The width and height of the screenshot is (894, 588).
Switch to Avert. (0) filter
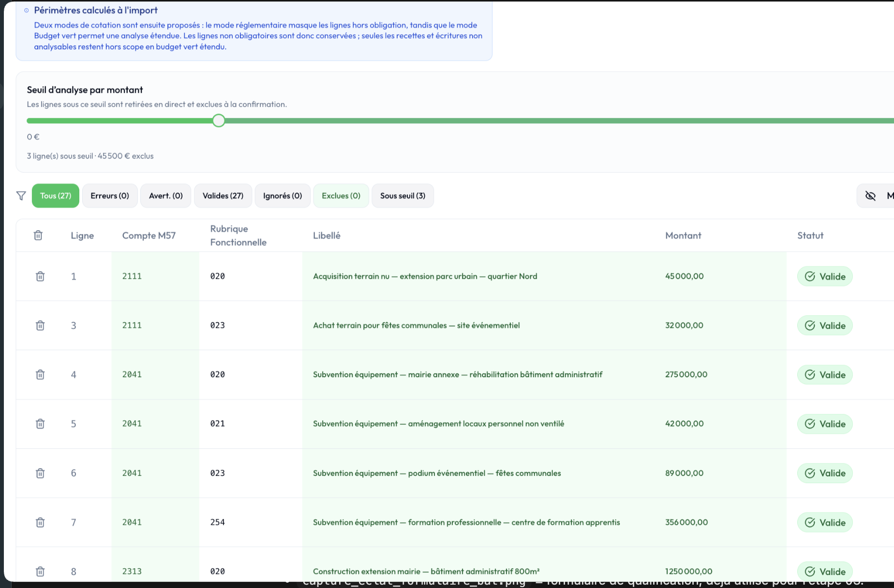click(x=165, y=196)
